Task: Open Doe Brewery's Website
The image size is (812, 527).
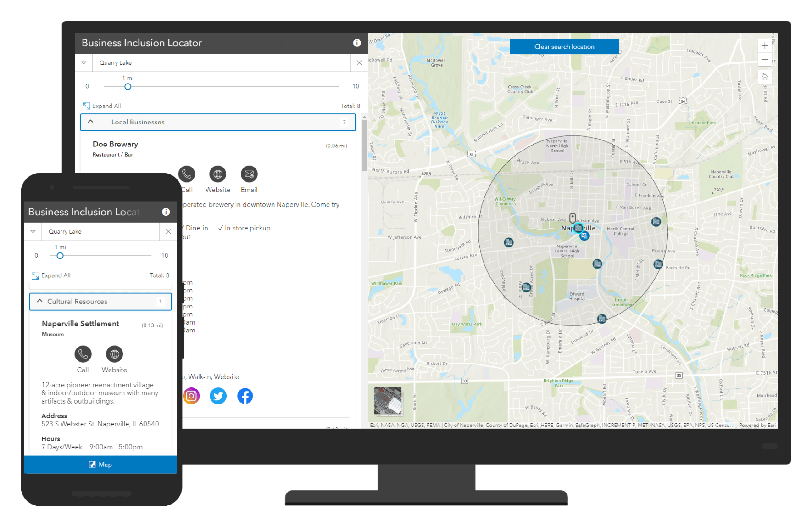Action: pyautogui.click(x=217, y=174)
